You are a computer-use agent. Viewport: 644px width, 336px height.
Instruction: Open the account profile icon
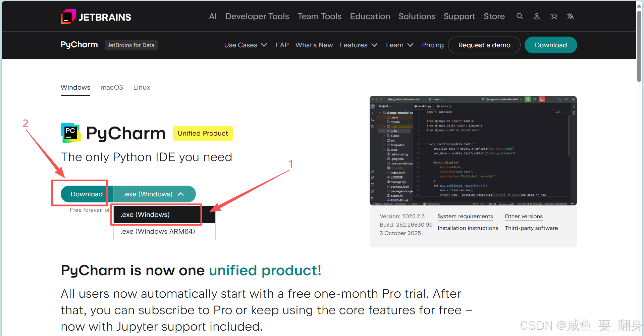tap(537, 16)
